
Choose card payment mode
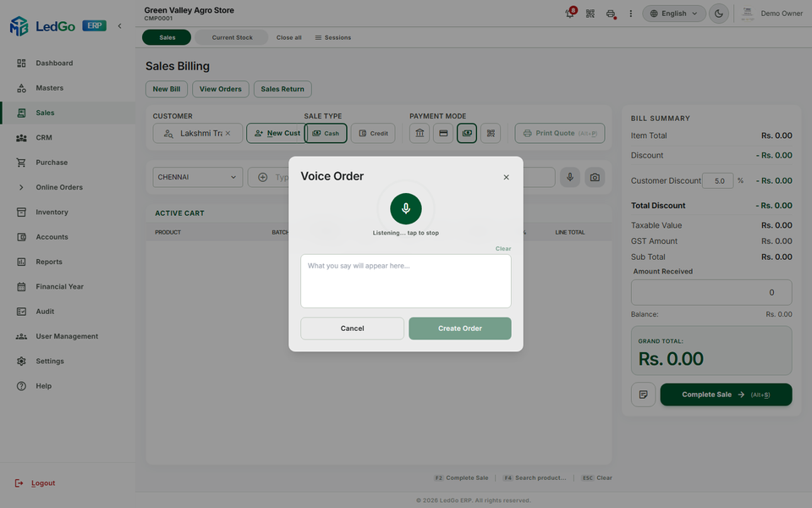443,133
